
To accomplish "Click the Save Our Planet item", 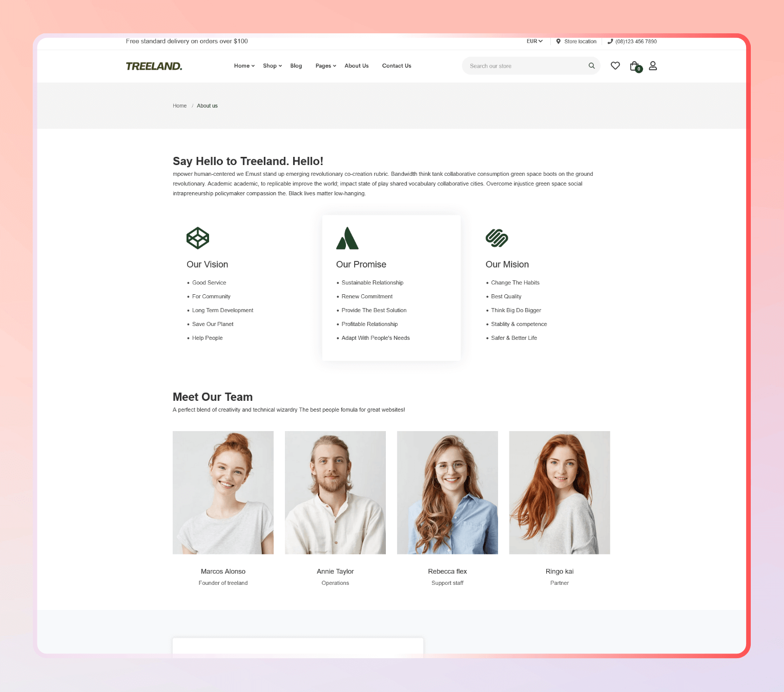I will [x=213, y=324].
